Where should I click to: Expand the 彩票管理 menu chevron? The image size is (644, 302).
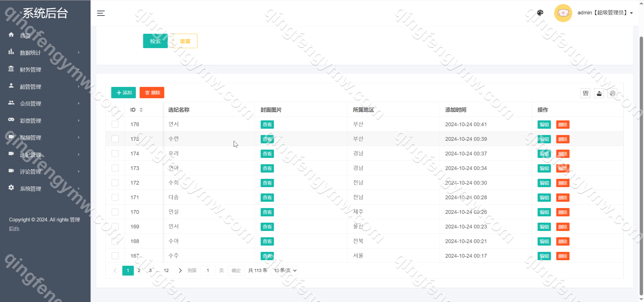(79, 120)
